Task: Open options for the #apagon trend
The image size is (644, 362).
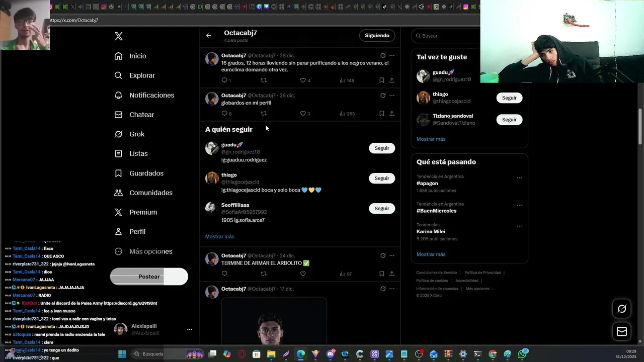Action: click(x=519, y=177)
